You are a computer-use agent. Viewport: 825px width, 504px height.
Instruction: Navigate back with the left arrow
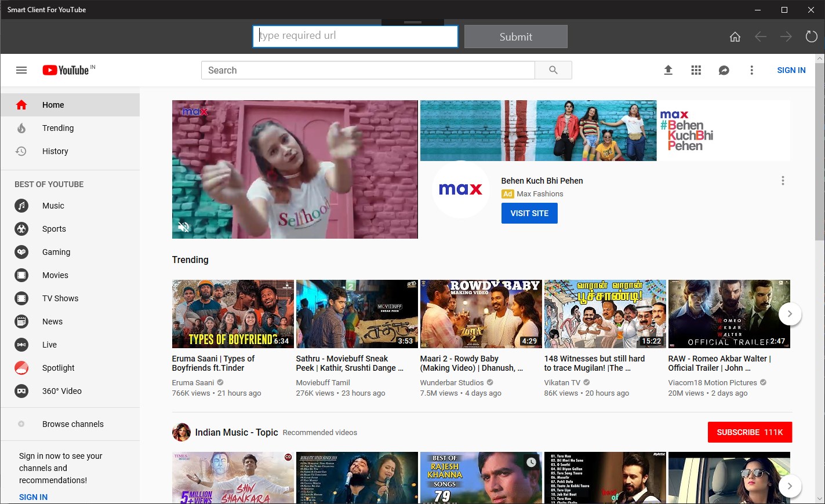point(761,36)
